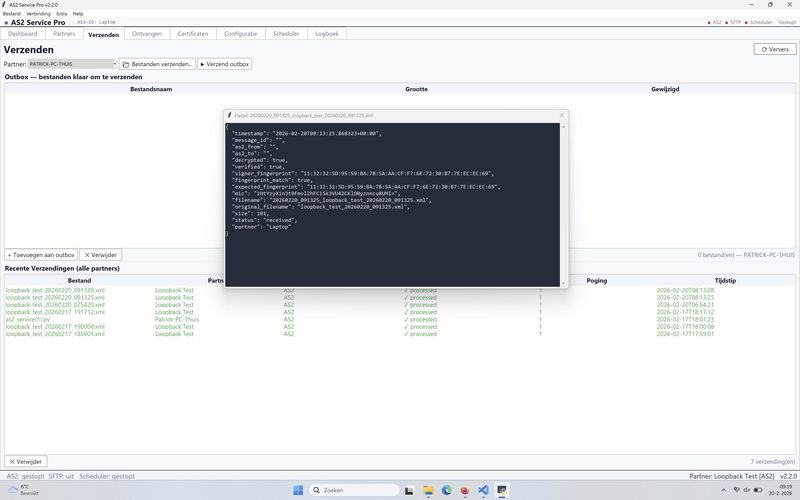Click Verwijder button at bottom of recent list
800x500 pixels.
pyautogui.click(x=26, y=461)
